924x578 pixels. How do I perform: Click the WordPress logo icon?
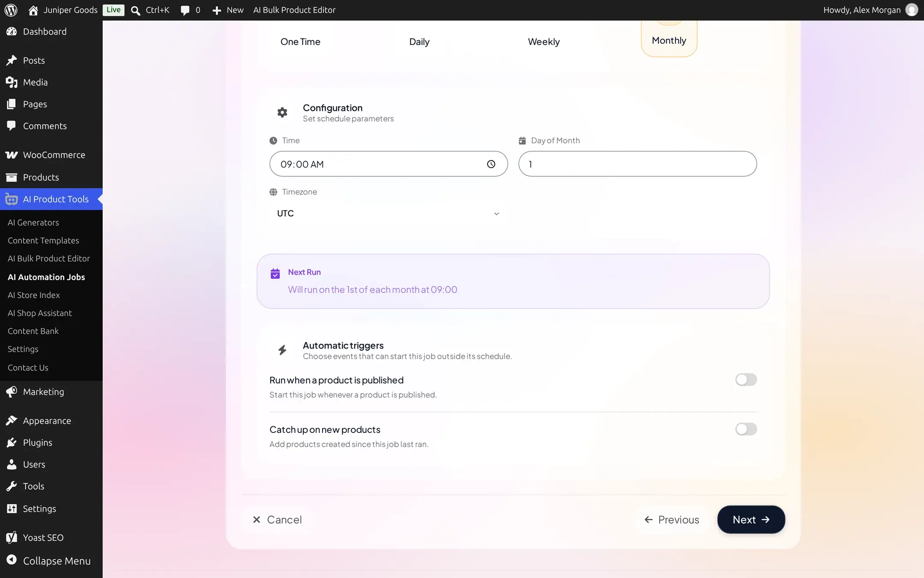(x=11, y=10)
